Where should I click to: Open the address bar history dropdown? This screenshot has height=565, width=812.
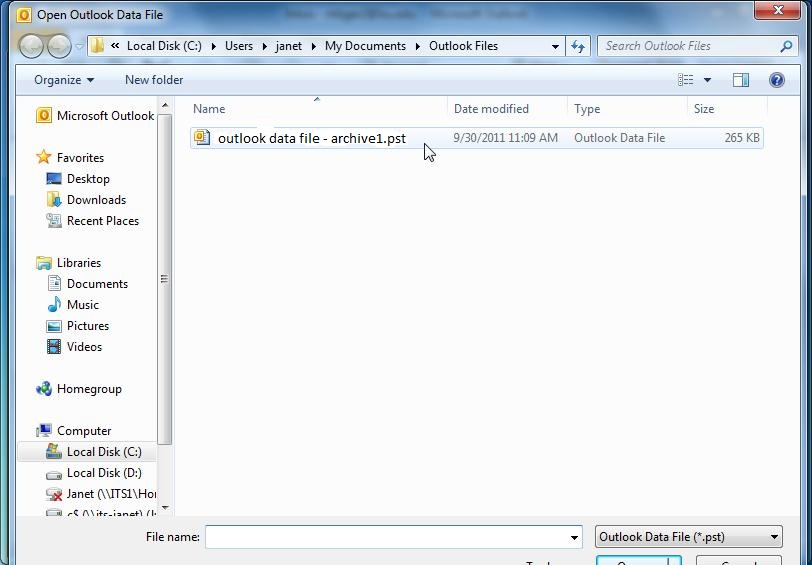pyautogui.click(x=555, y=47)
